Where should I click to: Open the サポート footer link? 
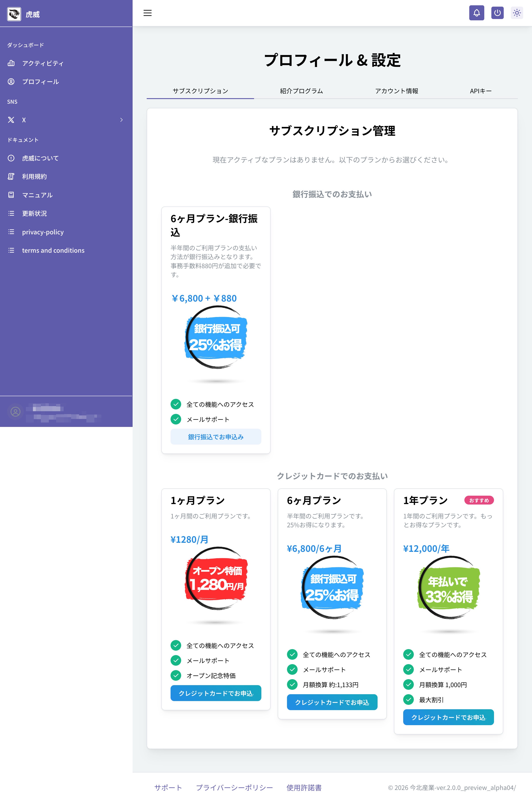point(168,788)
